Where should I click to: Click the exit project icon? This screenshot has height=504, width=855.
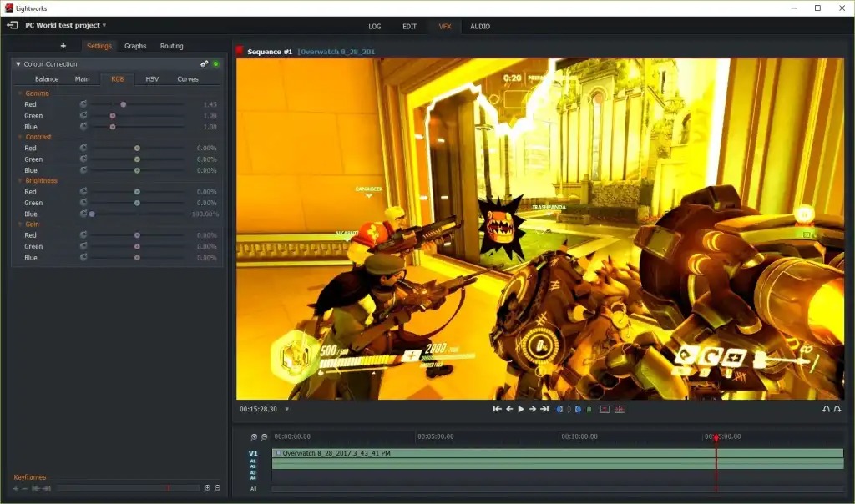[13, 25]
